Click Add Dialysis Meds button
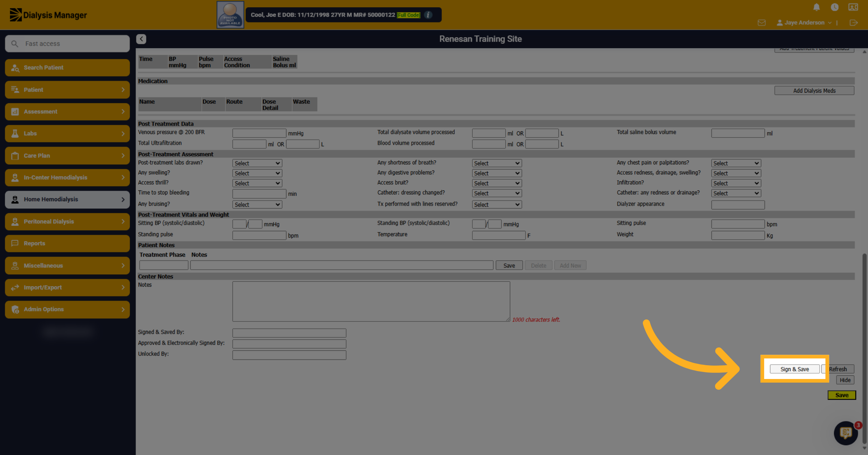Viewport: 868px width, 455px height. click(x=814, y=90)
